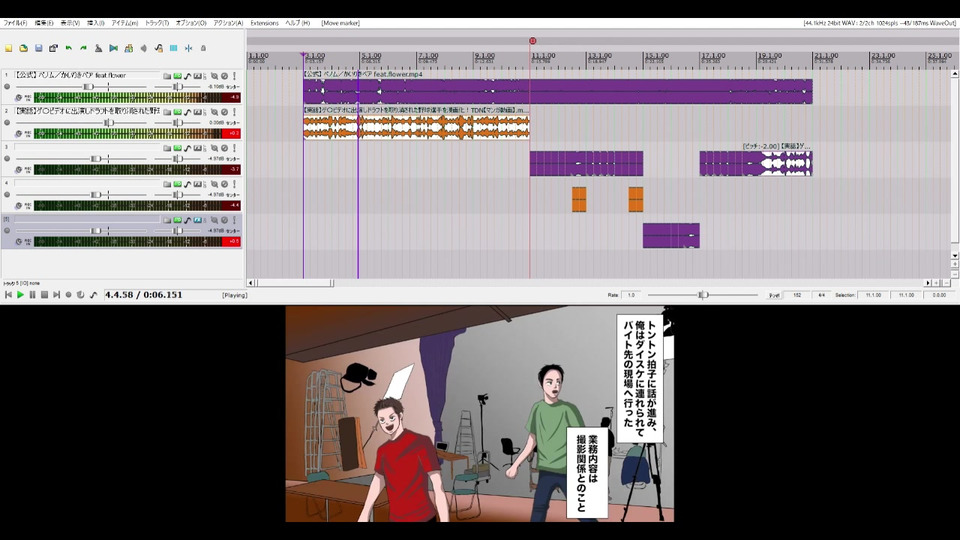Viewport: 960px width, 540px height.
Task: Redo the action with the green forward arrow
Action: [83, 48]
